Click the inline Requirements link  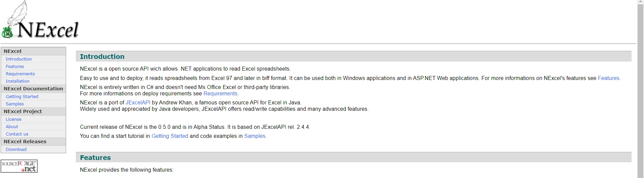220,93
